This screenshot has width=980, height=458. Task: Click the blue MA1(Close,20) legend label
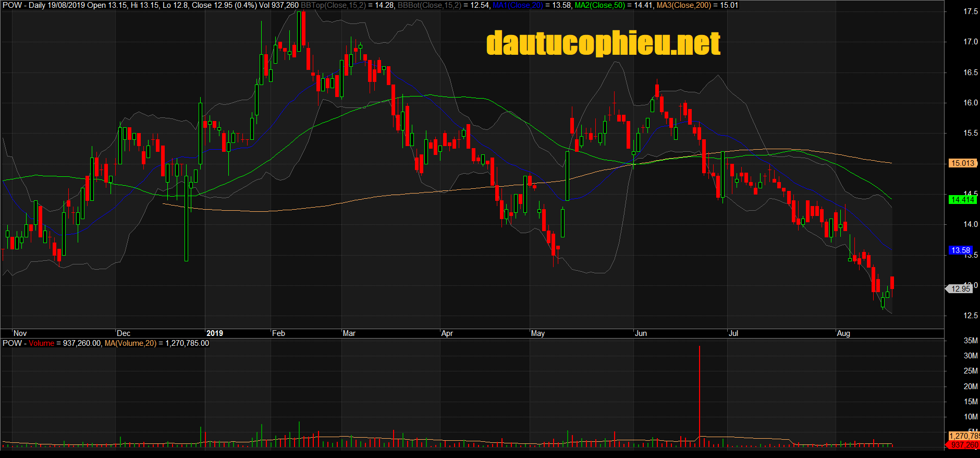518,5
